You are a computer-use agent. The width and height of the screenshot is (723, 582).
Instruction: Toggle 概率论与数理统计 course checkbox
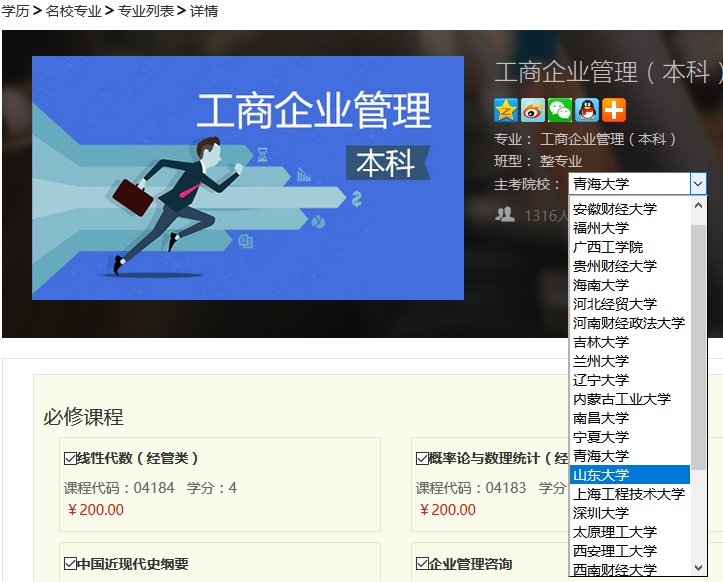point(422,458)
